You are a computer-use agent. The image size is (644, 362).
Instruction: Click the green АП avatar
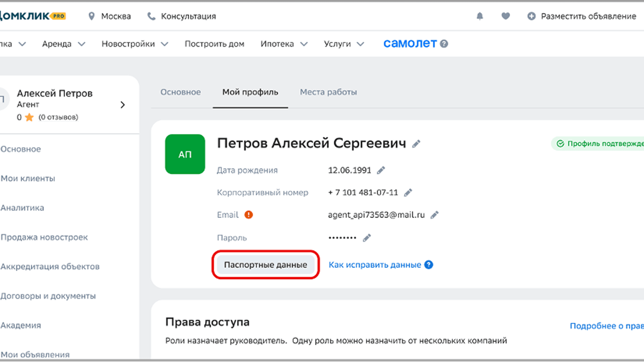click(x=185, y=154)
